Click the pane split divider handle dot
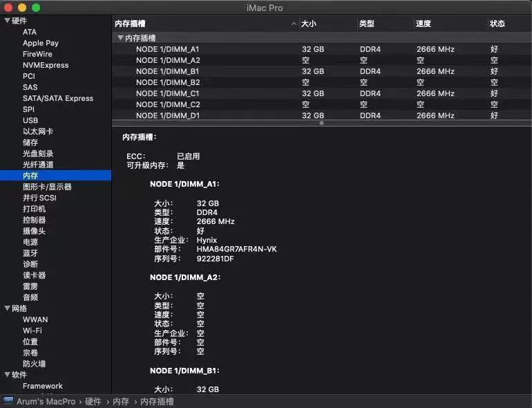 pyautogui.click(x=321, y=123)
